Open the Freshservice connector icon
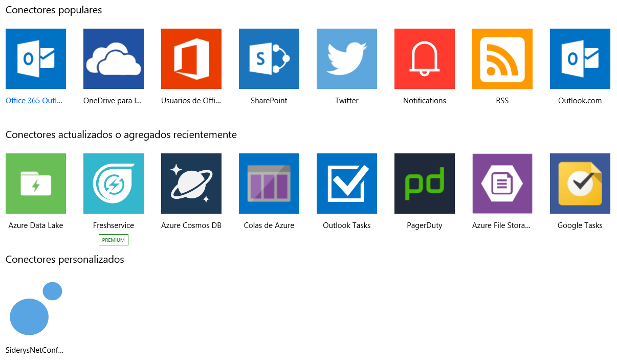Viewport: 617px width, 364px height. 114,183
